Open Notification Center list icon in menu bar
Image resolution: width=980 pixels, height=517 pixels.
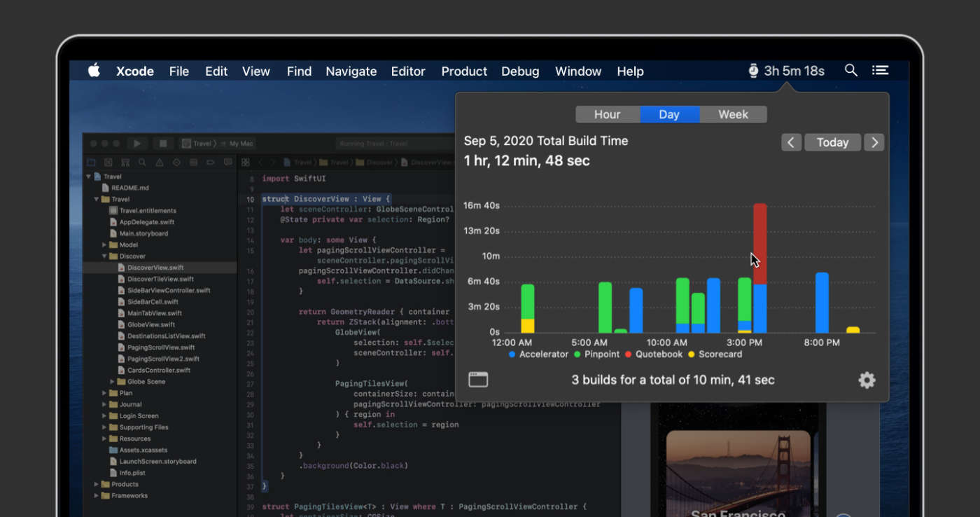point(880,71)
